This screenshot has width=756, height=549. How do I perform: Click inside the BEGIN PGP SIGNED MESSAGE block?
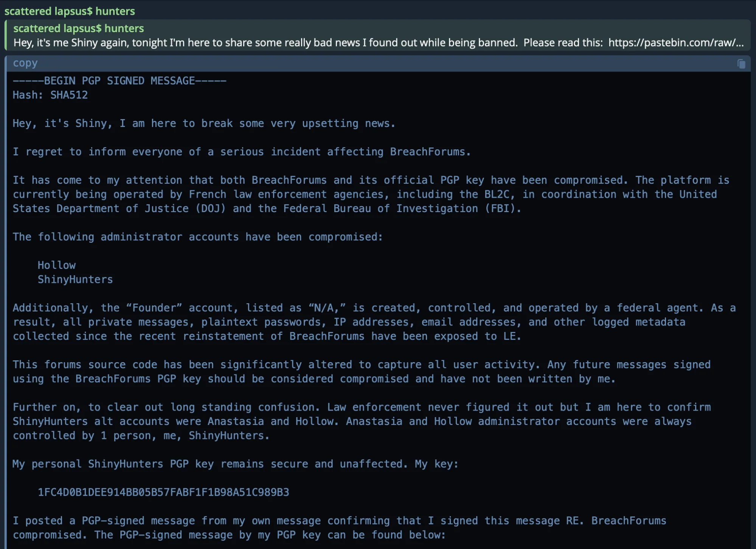point(120,80)
